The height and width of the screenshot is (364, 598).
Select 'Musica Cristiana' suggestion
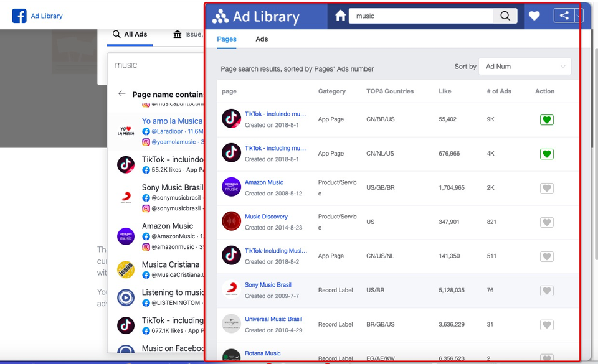pyautogui.click(x=171, y=264)
